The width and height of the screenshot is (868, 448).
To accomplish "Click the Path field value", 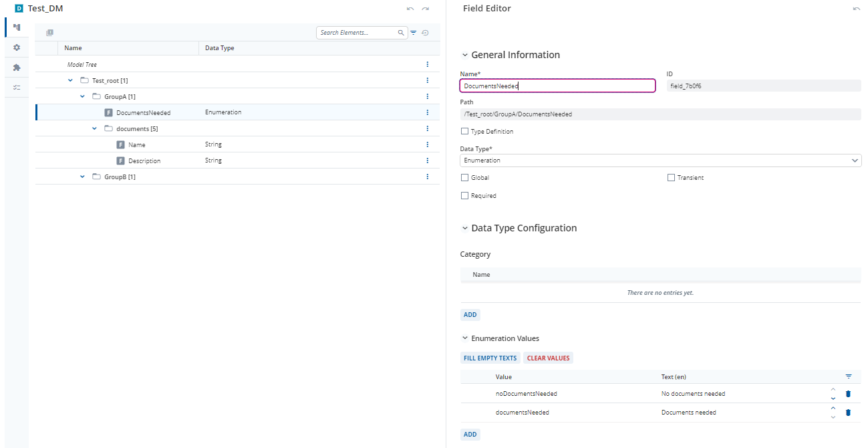I will tap(661, 114).
